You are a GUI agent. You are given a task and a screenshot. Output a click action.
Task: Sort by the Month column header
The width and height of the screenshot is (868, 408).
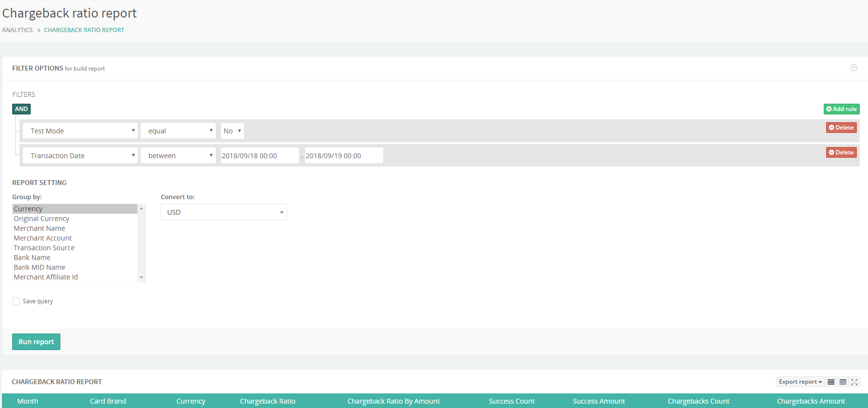point(28,401)
